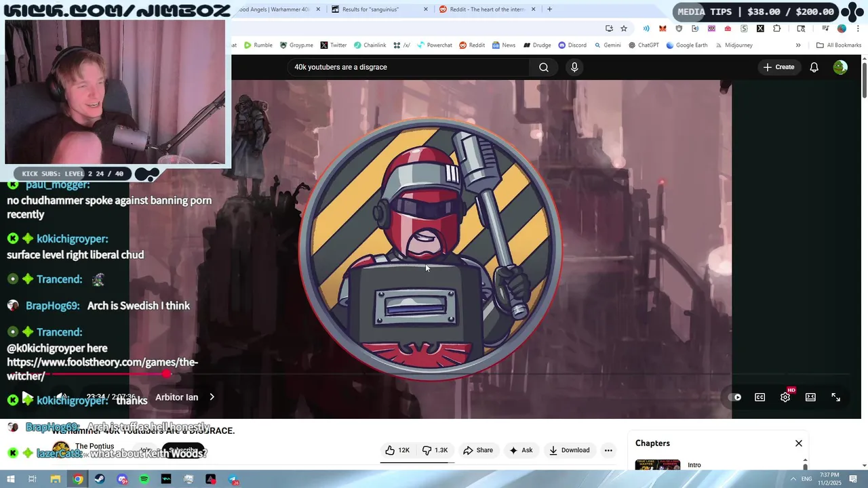Open Telegram from the taskbar
The height and width of the screenshot is (488, 868).
pos(233,479)
